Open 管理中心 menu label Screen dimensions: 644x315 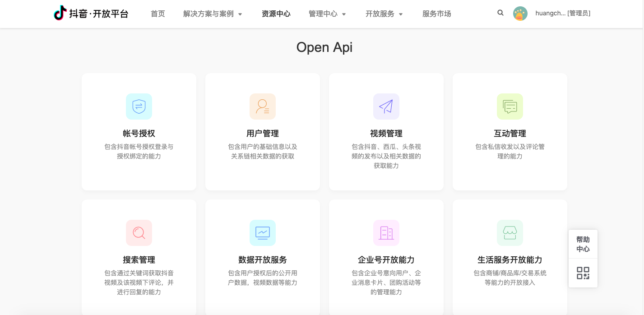click(323, 14)
